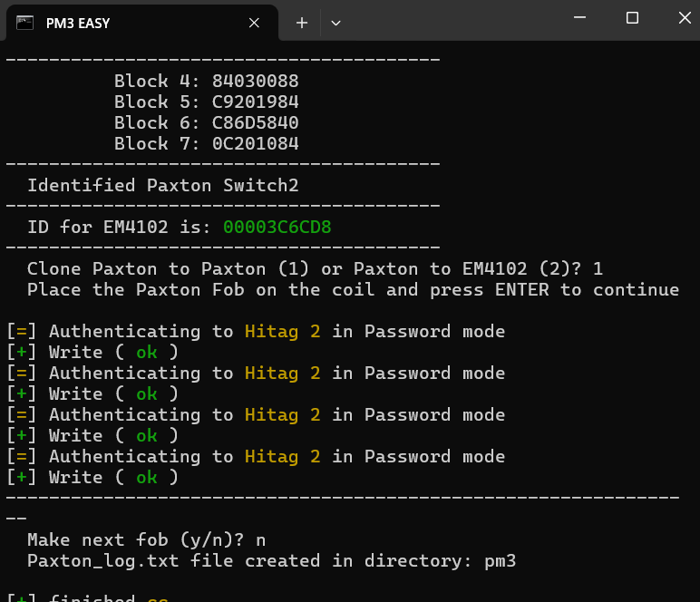Click the terminal icon in PM3 EASY tab
700x602 pixels.
(25, 23)
